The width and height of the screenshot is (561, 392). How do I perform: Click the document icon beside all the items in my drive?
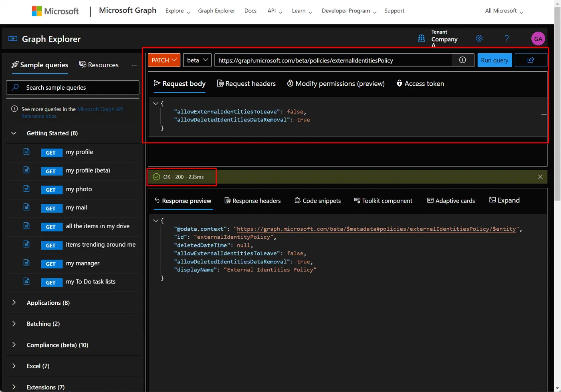point(26,226)
